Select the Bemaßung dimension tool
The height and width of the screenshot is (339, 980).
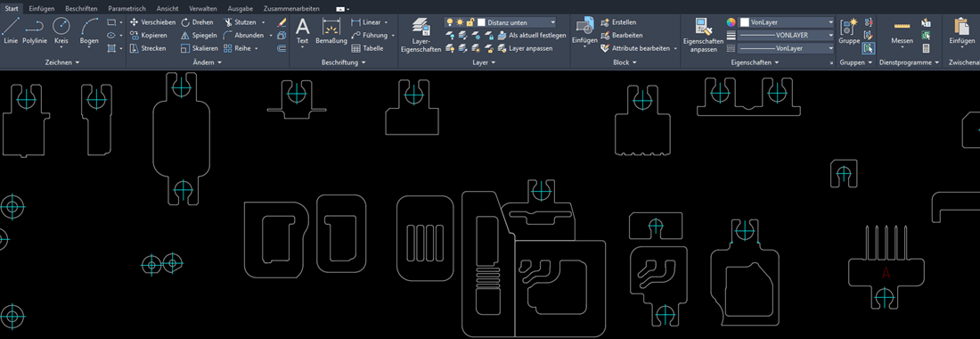click(x=331, y=30)
